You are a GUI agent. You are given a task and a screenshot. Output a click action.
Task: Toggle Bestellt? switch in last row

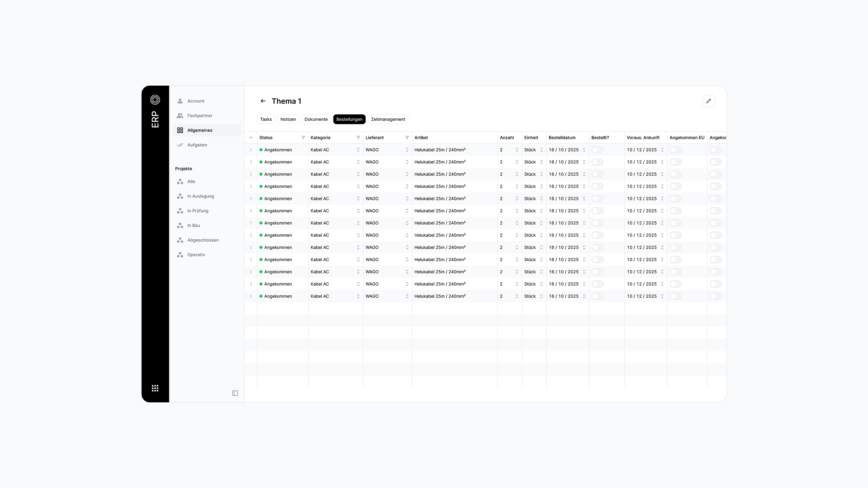(597, 296)
